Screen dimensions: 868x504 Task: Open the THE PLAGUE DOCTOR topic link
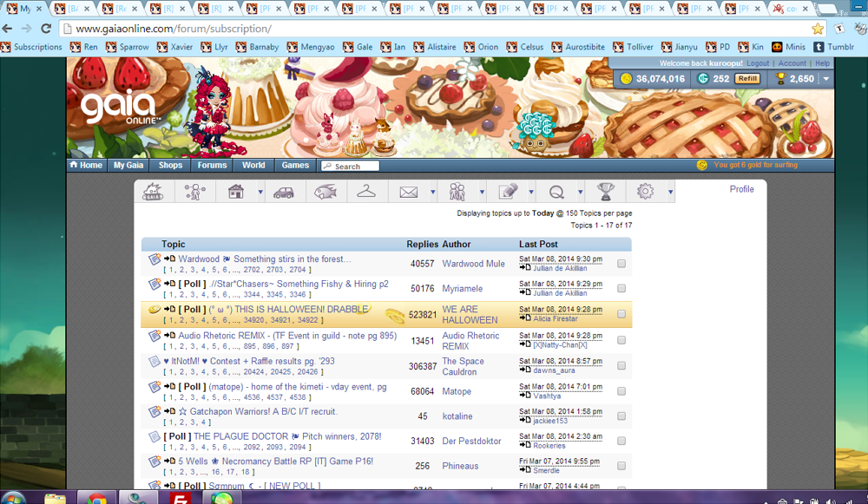pyautogui.click(x=287, y=436)
